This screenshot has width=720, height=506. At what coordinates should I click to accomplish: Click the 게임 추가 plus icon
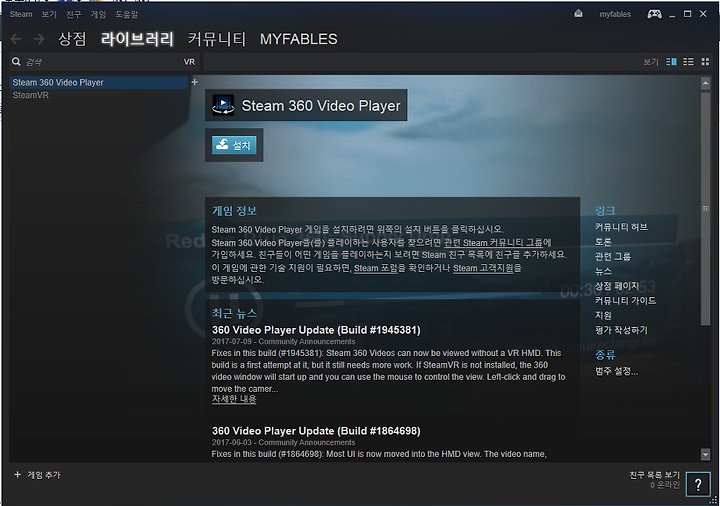tap(17, 474)
